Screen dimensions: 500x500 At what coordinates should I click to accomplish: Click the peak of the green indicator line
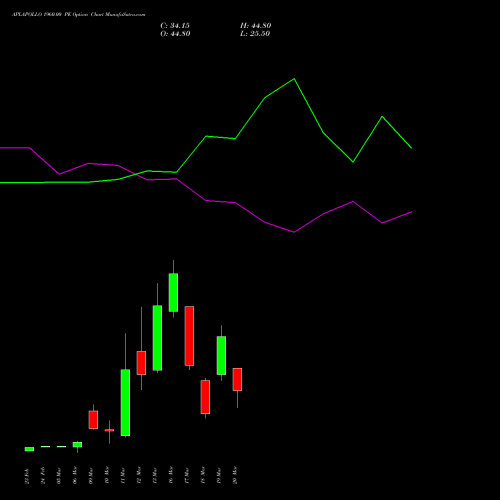point(294,79)
